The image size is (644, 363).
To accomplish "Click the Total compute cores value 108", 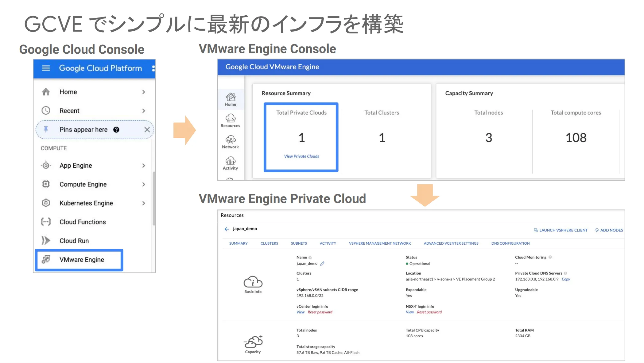I will point(576,138).
